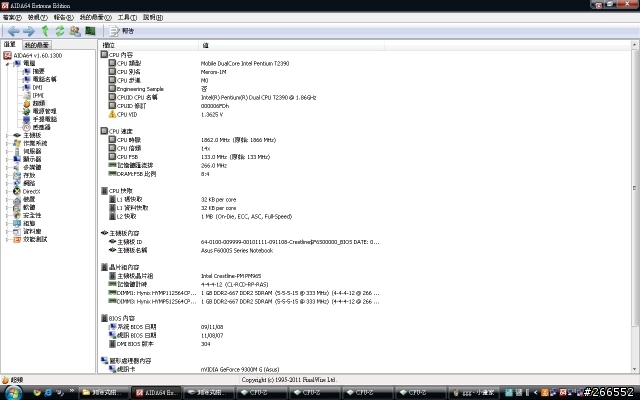Click the value 'nVIDIA GeForce 9300M G (Asus)'
This screenshot has width=640, height=400.
click(x=240, y=369)
